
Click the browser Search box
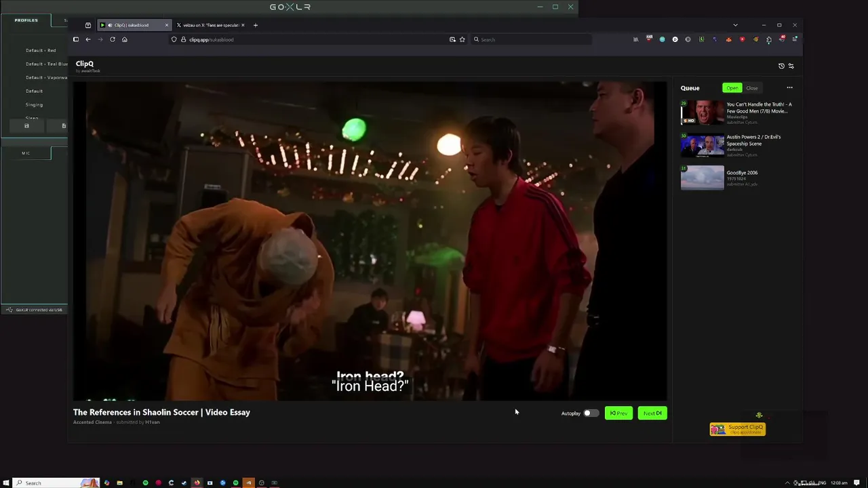(530, 39)
